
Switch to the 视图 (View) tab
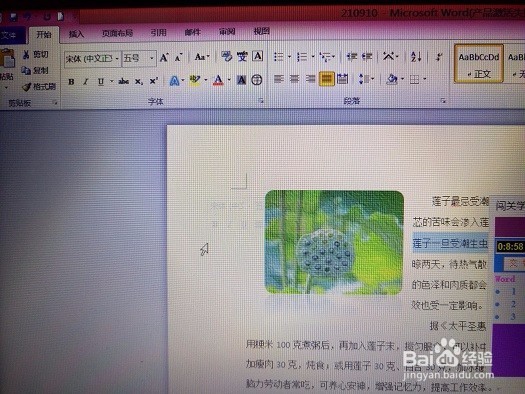pyautogui.click(x=261, y=31)
